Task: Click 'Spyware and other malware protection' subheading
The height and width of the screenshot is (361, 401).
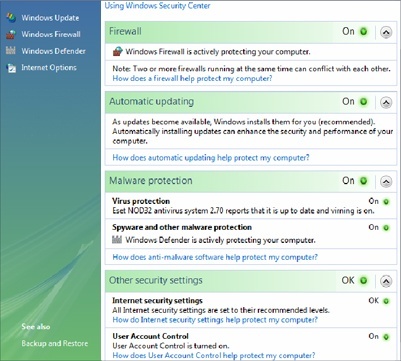Action: (182, 227)
